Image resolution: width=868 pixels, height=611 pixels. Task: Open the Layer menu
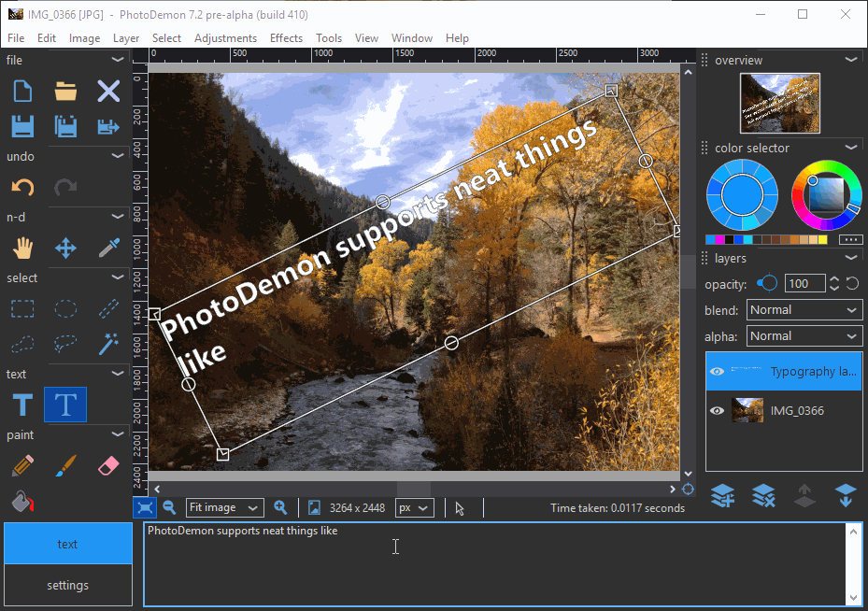pyautogui.click(x=126, y=38)
